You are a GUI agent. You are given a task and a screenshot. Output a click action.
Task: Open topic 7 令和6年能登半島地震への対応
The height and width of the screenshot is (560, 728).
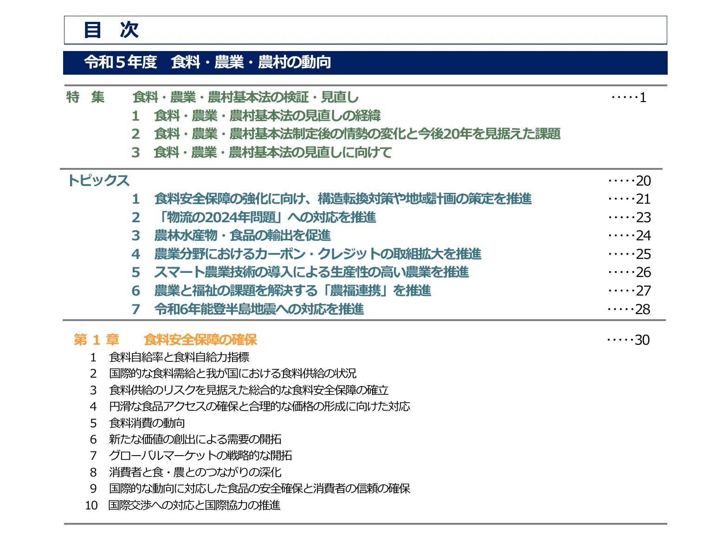[x=259, y=309]
